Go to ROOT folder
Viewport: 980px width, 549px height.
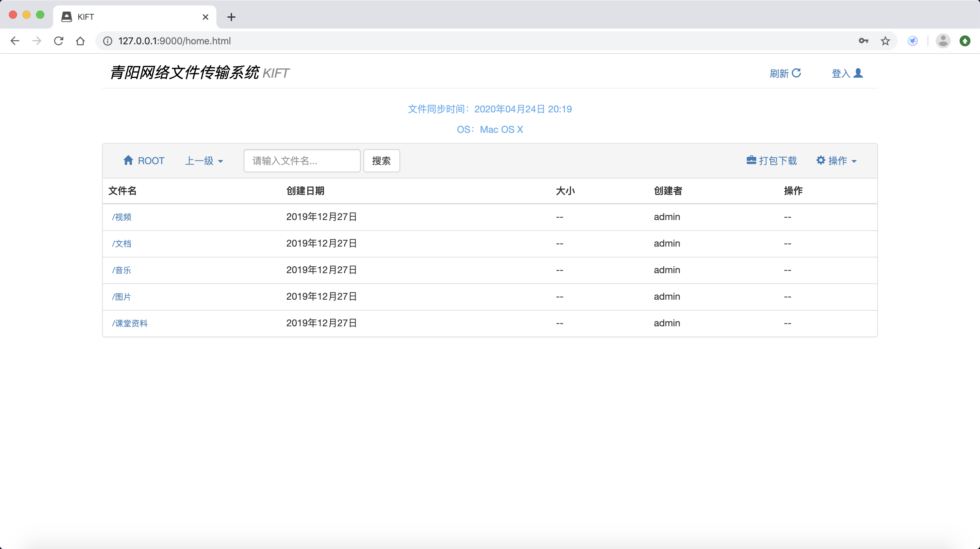coord(144,161)
